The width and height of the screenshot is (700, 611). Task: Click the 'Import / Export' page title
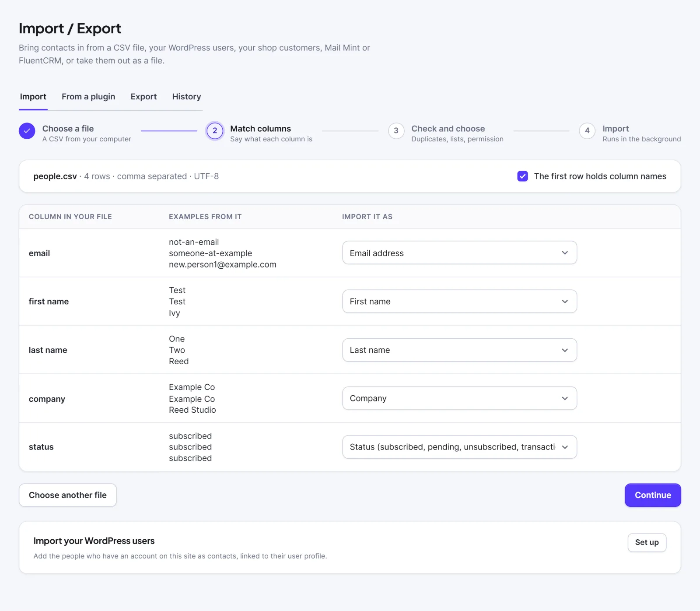pos(70,28)
